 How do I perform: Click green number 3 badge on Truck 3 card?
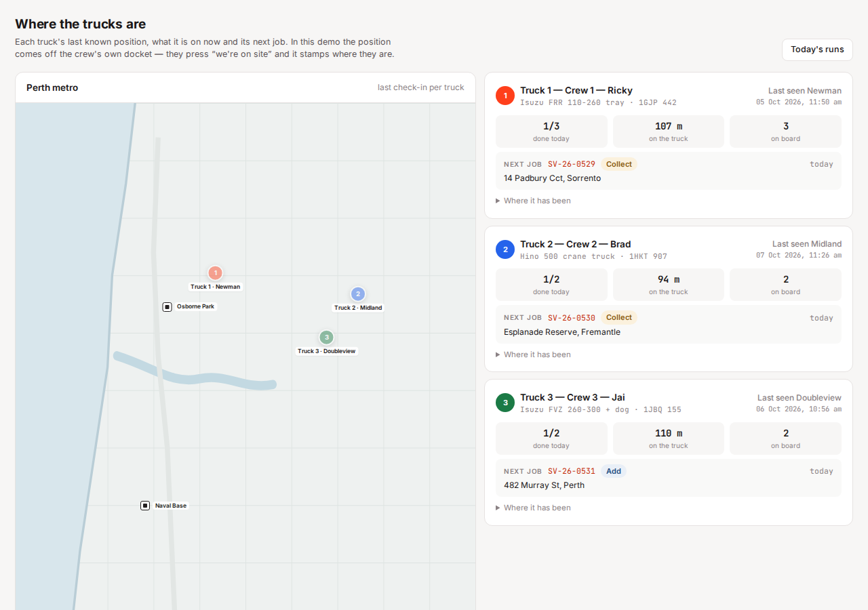pos(505,403)
